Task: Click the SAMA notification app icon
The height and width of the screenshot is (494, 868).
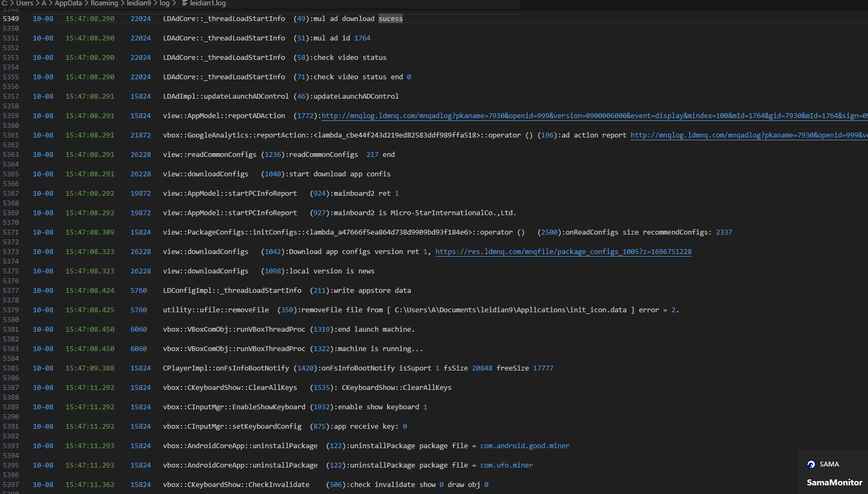Action: pos(811,464)
